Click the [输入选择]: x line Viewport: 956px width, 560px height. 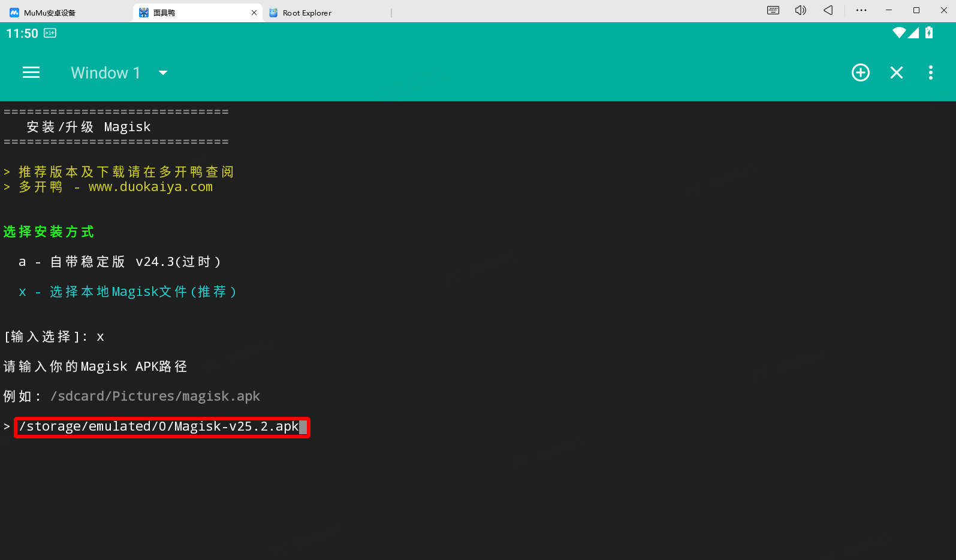[x=54, y=337]
